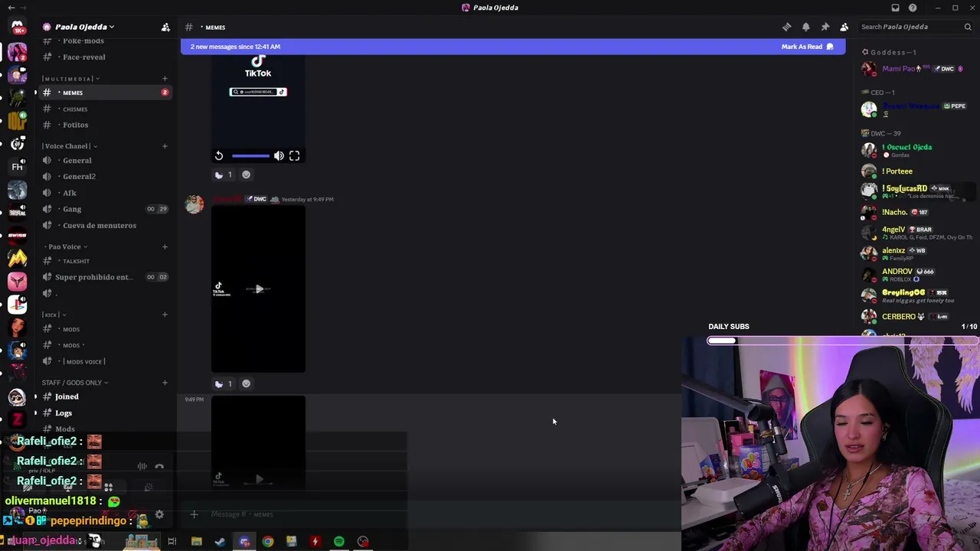Open Spotify from the taskbar
This screenshot has height=551, width=980.
pyautogui.click(x=339, y=542)
